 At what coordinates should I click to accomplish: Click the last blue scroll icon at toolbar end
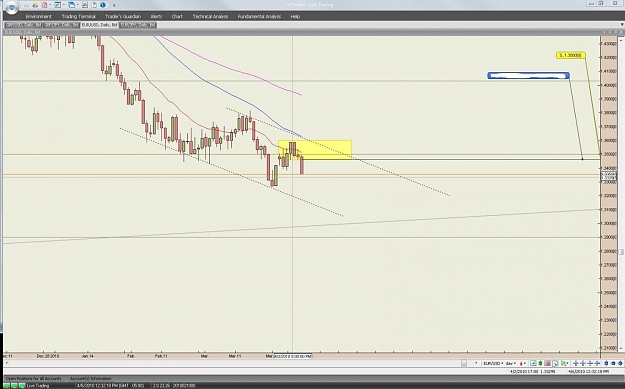coord(620,363)
